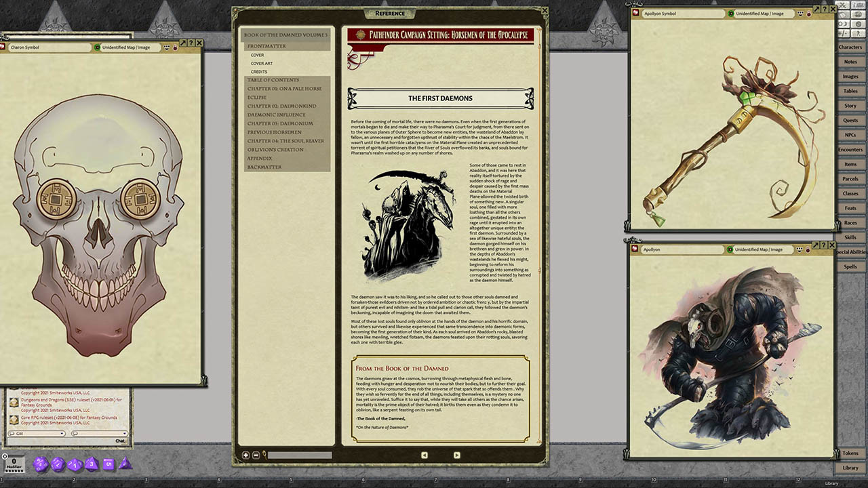The image size is (868, 488).
Task: Open the GM chat speaker dropdown
Action: [37, 433]
